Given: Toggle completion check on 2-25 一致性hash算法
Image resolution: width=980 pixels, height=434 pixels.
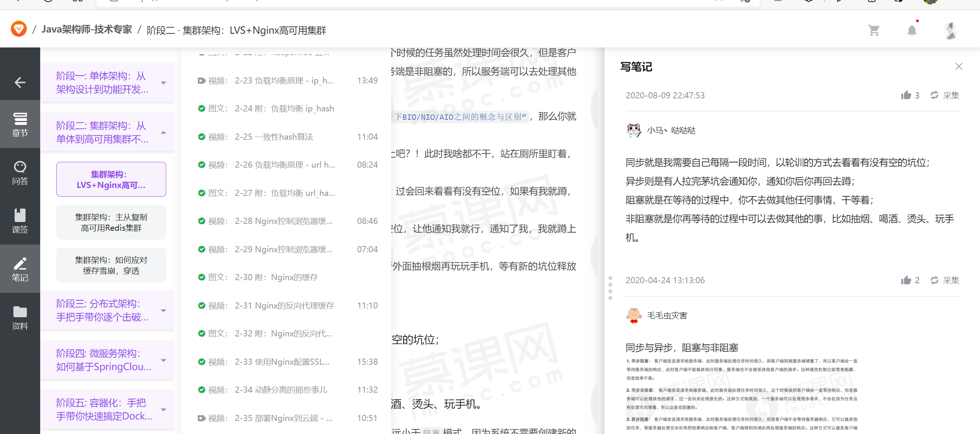Looking at the screenshot, I should click(x=202, y=137).
